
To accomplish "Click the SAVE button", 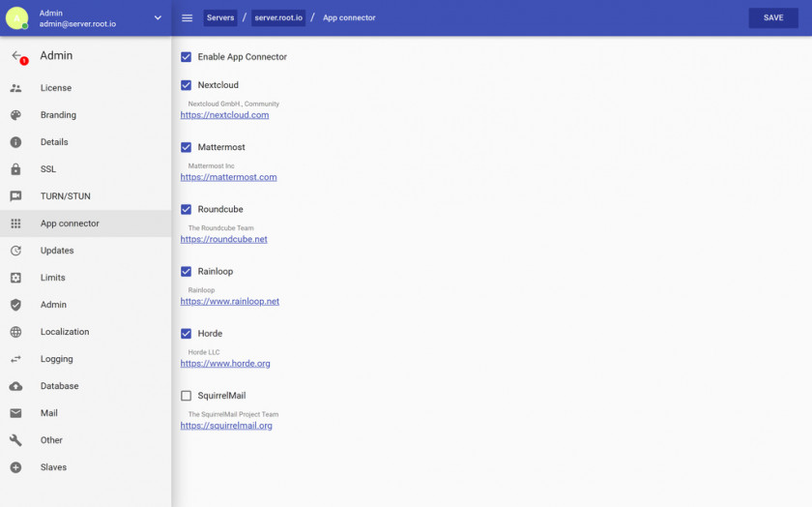I will pos(773,17).
